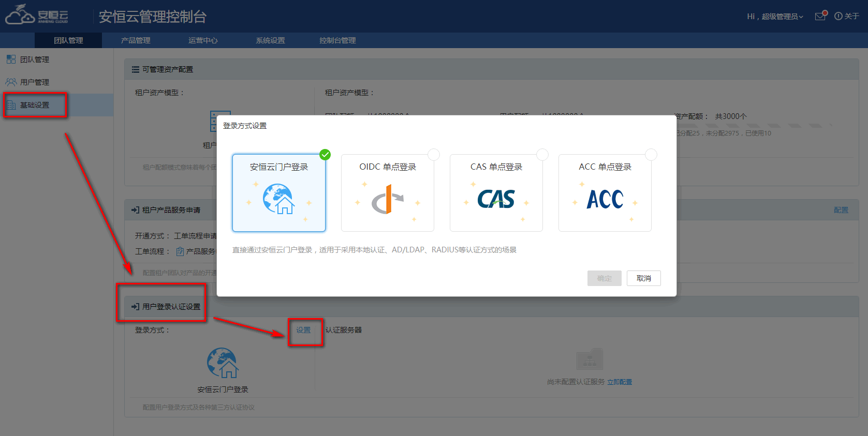Image resolution: width=868 pixels, height=436 pixels.
Task: Click the 可管理资产配置 section heading
Action: pos(168,69)
